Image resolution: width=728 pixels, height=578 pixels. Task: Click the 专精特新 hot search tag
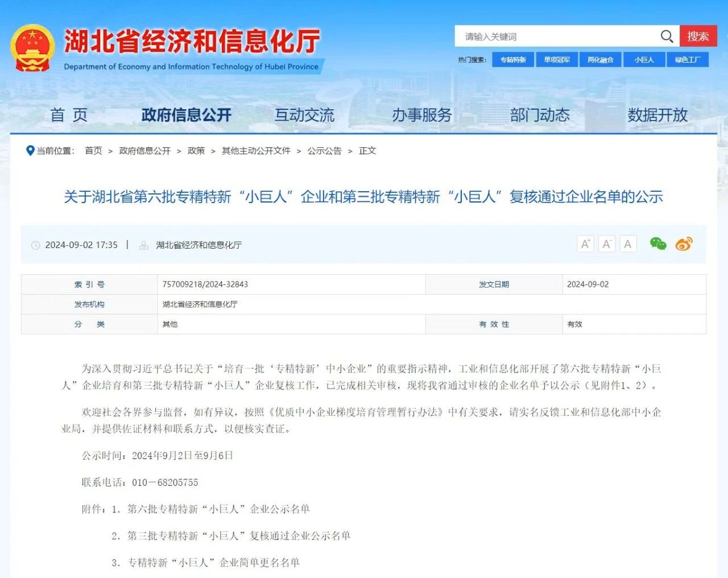(x=513, y=60)
